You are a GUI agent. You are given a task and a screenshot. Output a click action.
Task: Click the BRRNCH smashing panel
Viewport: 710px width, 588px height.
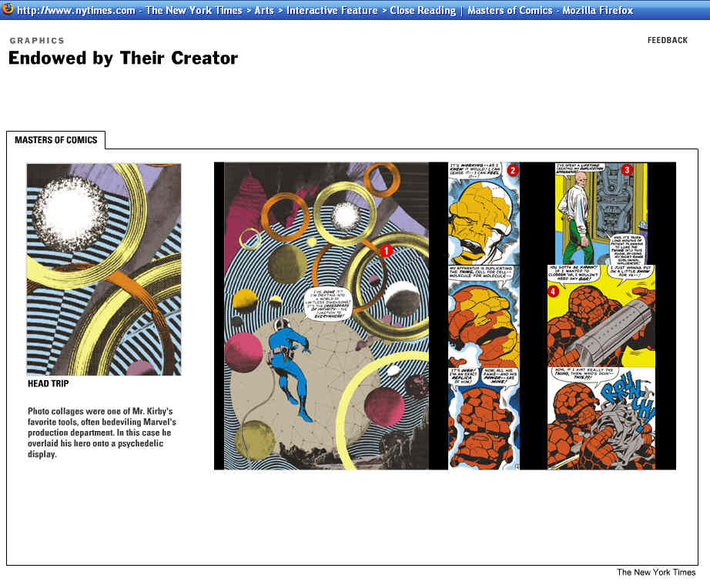tap(601, 418)
